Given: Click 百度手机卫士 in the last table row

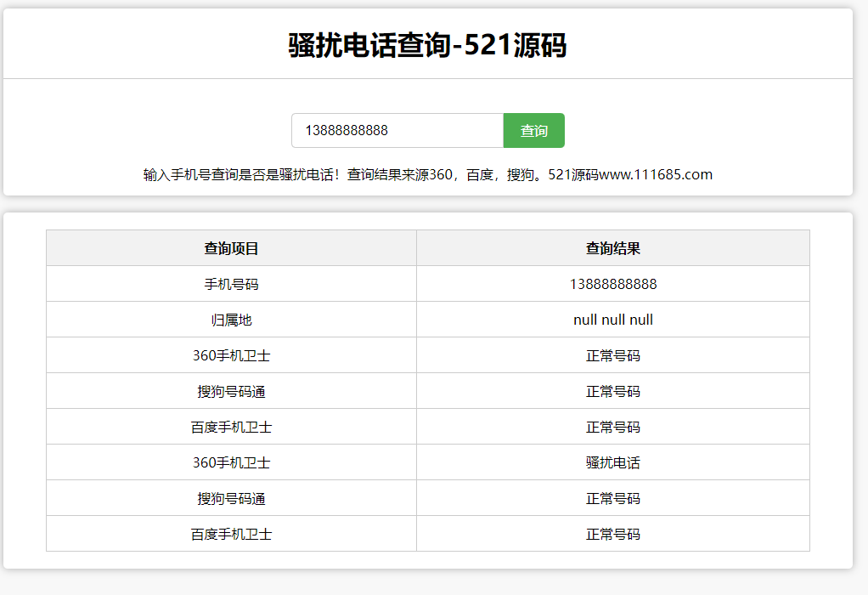Looking at the screenshot, I should pos(231,534).
